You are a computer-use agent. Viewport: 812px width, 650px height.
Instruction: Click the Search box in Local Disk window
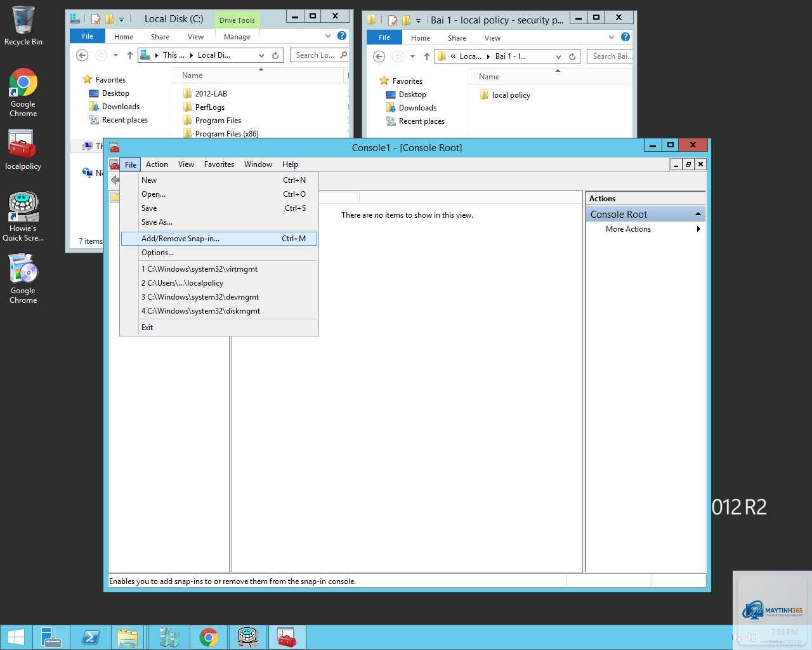319,55
